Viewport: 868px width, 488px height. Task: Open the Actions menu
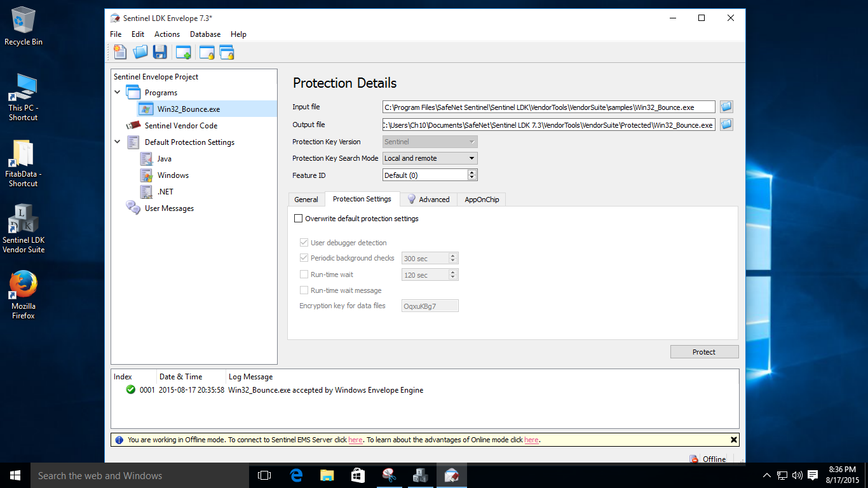(167, 34)
